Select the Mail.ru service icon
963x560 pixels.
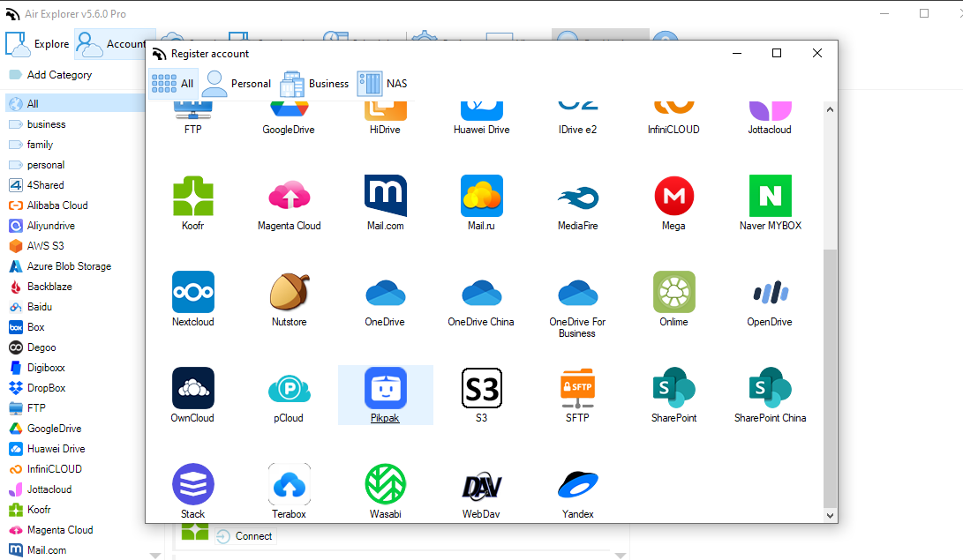coord(481,196)
